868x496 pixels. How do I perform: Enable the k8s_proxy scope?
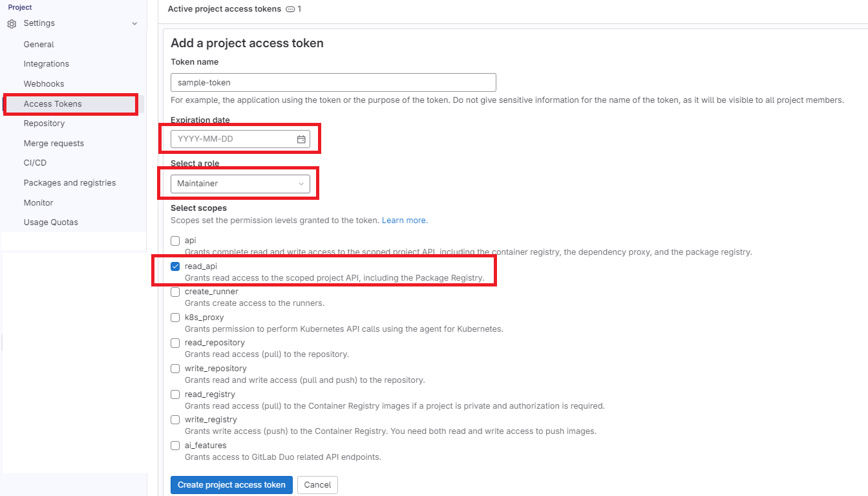pos(175,318)
